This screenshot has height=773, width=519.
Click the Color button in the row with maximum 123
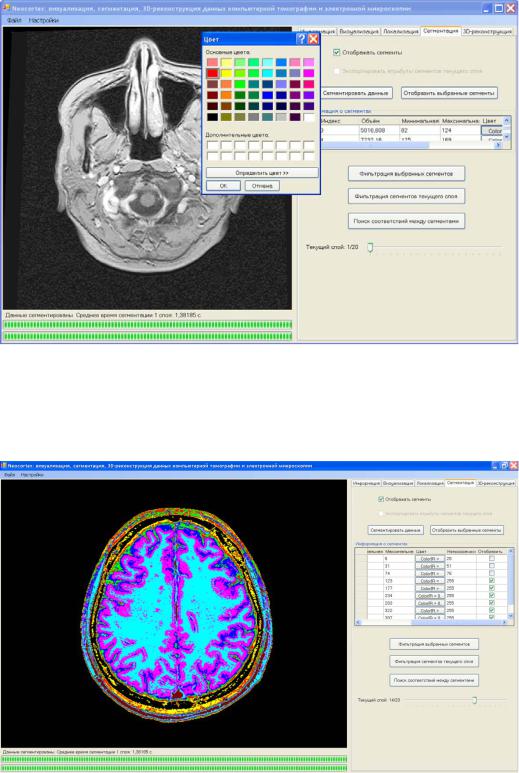coord(430,581)
